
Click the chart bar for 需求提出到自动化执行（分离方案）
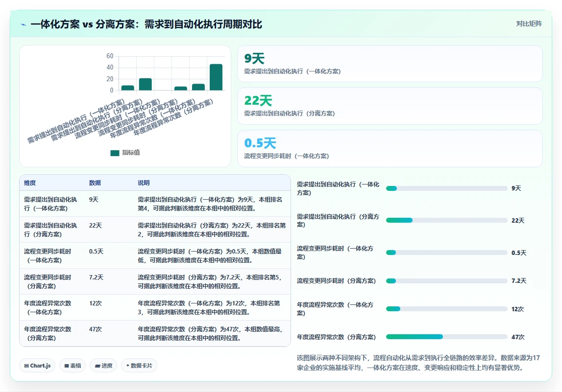[146, 84]
